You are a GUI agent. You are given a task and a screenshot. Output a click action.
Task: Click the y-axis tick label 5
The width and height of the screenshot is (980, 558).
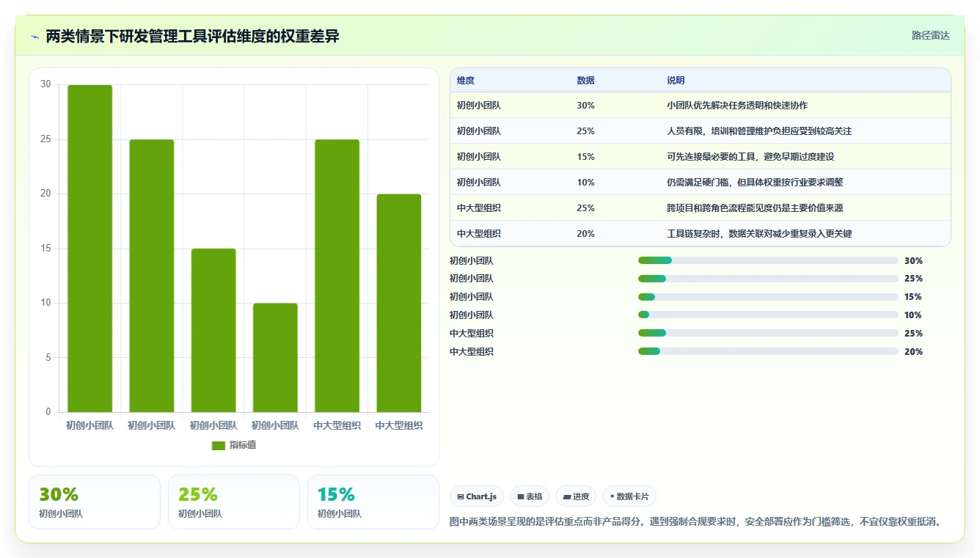tap(48, 358)
